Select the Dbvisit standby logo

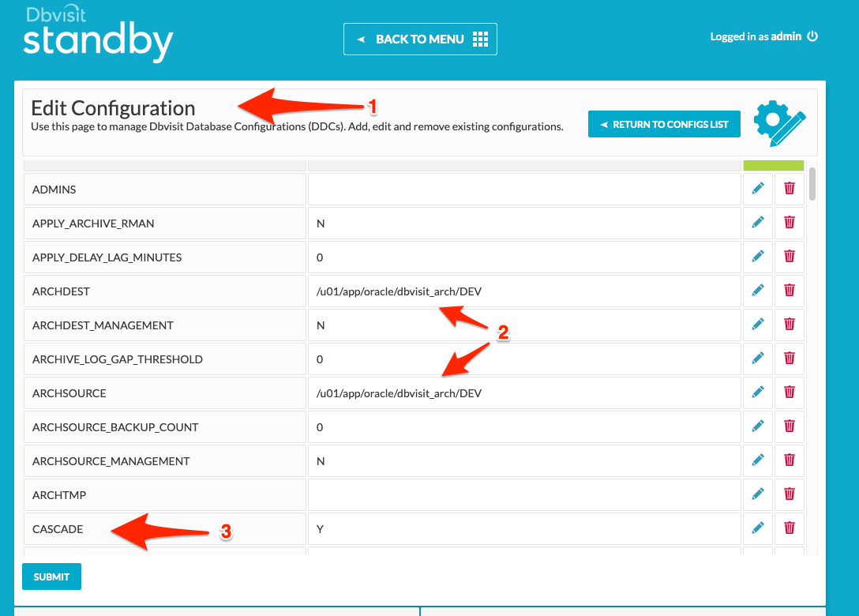coord(98,34)
